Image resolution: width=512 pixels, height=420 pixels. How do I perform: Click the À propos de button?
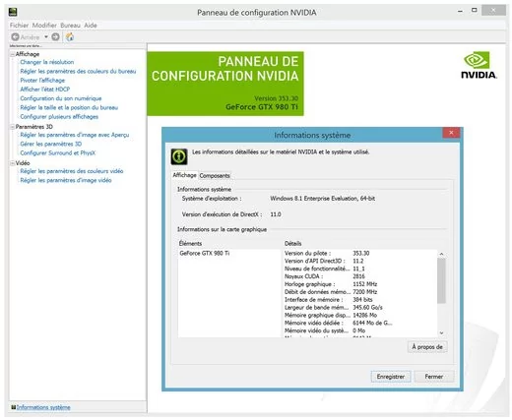pos(427,346)
